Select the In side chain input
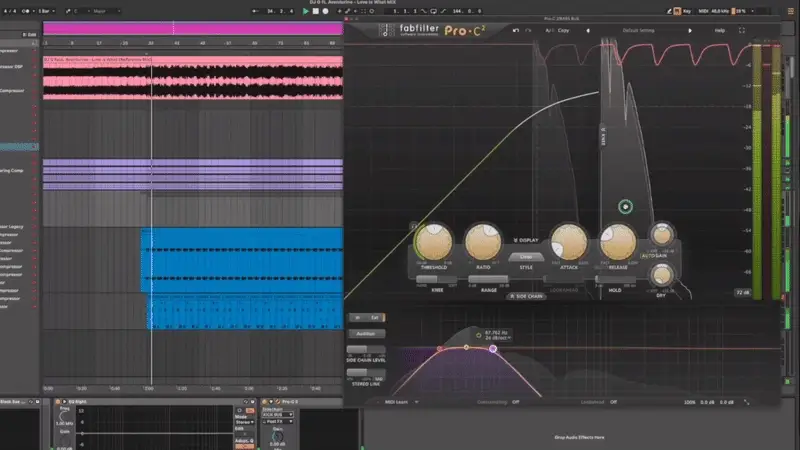Image resolution: width=800 pixels, height=450 pixels. click(358, 318)
